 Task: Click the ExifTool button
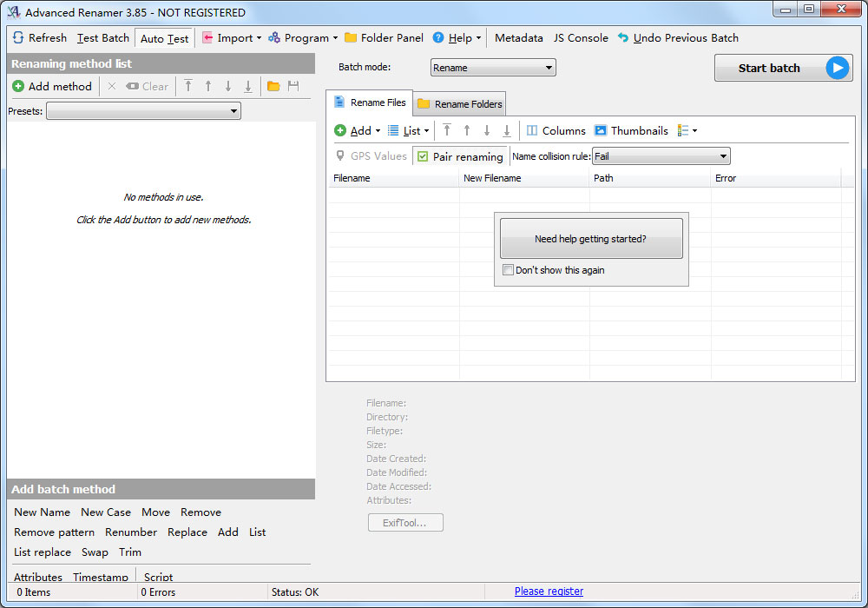pos(405,523)
